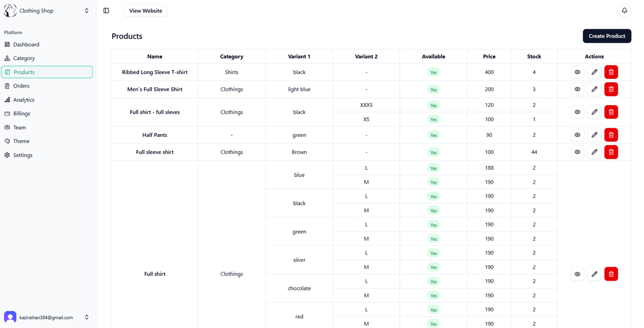Delete Full shirt - full sleves trash icon
Image resolution: width=644 pixels, height=328 pixels.
[x=611, y=112]
